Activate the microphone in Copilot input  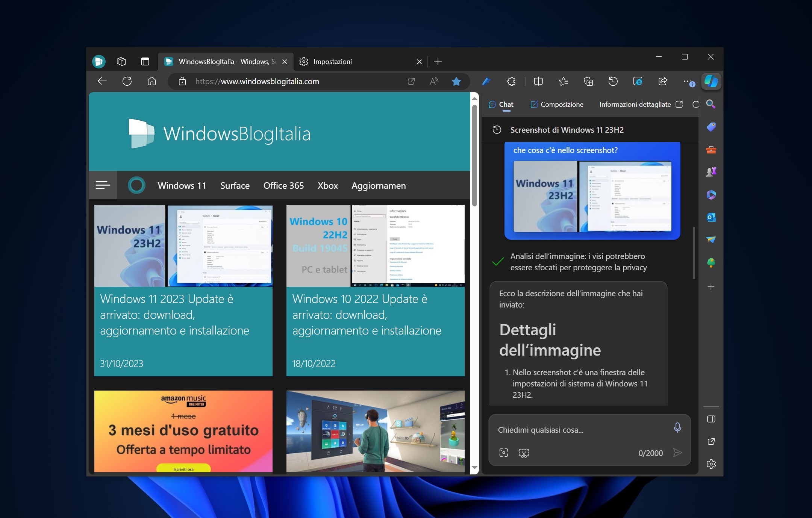(677, 427)
